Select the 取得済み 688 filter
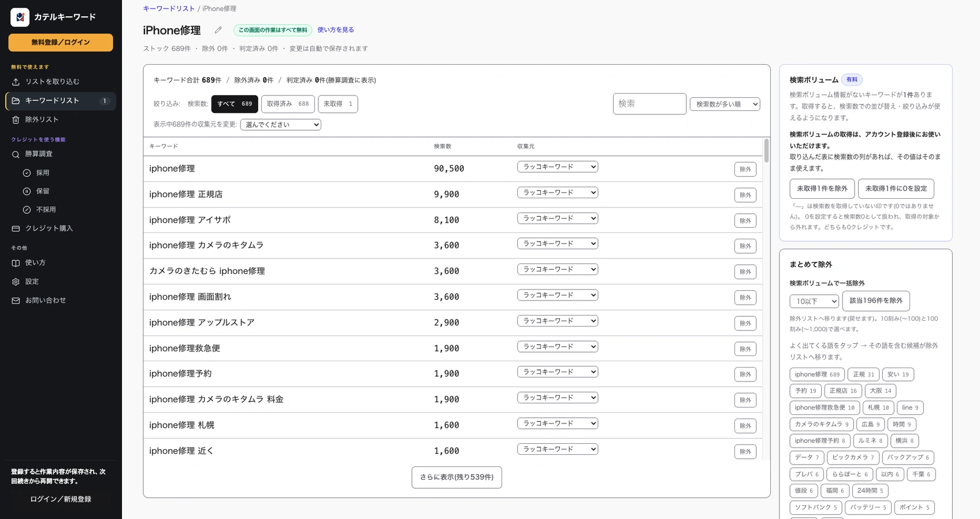 pyautogui.click(x=288, y=104)
